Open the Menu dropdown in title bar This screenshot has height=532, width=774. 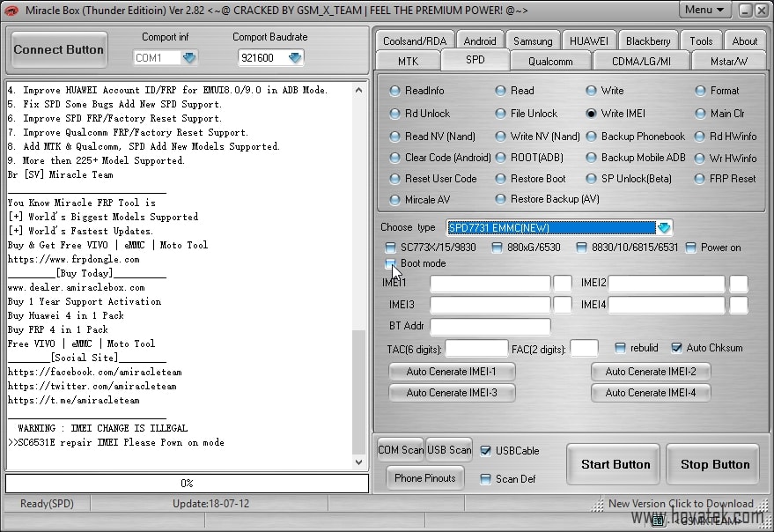point(704,10)
